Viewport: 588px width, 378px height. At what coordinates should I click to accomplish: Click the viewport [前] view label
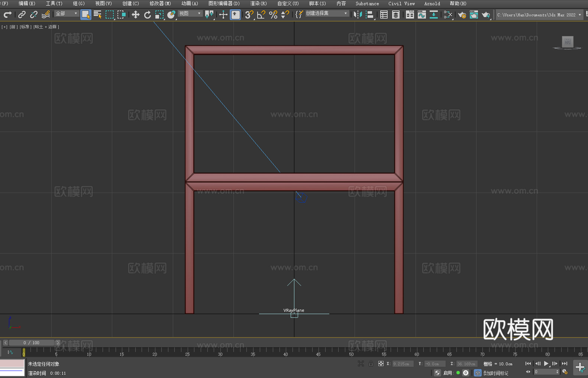[x=13, y=27]
